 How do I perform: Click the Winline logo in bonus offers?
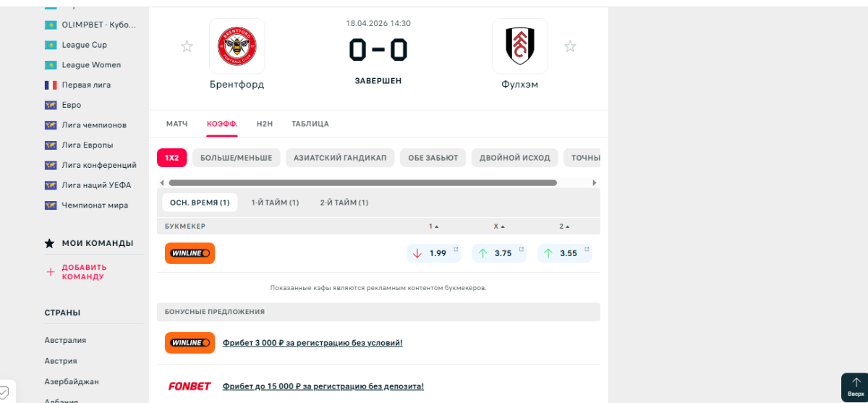pos(190,342)
